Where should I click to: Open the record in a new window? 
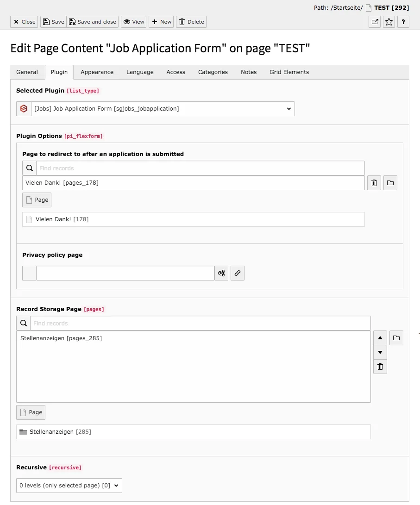(375, 21)
